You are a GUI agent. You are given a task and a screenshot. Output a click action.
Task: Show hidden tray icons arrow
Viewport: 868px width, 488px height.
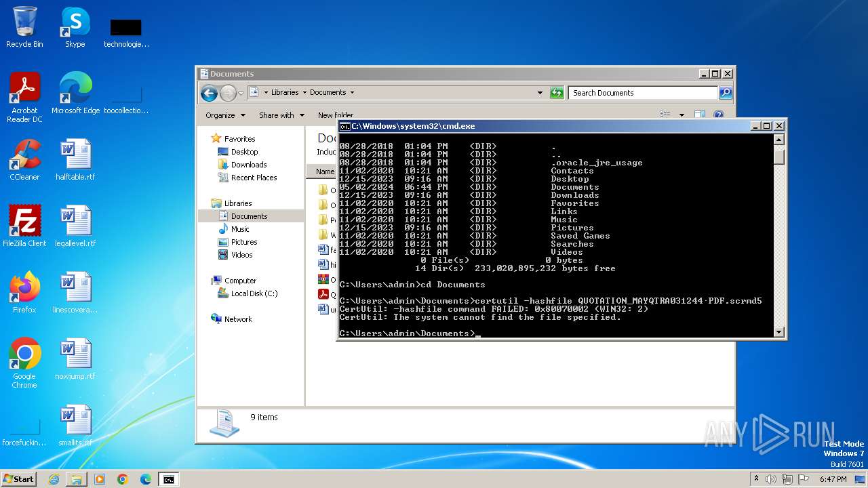tap(756, 479)
